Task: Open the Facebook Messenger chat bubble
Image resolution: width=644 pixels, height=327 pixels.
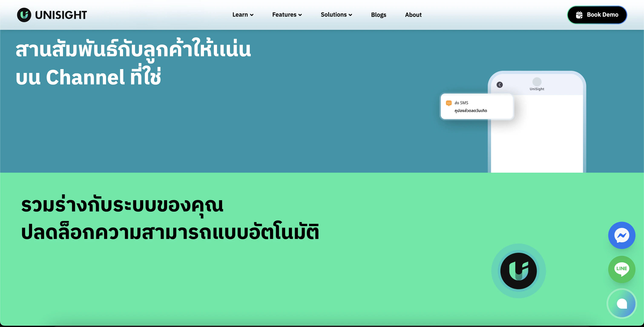Action: coord(621,235)
